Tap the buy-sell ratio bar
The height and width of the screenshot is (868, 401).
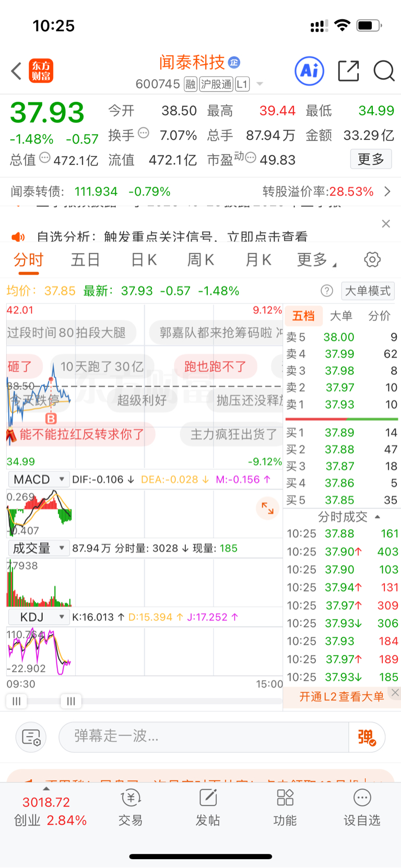(341, 419)
